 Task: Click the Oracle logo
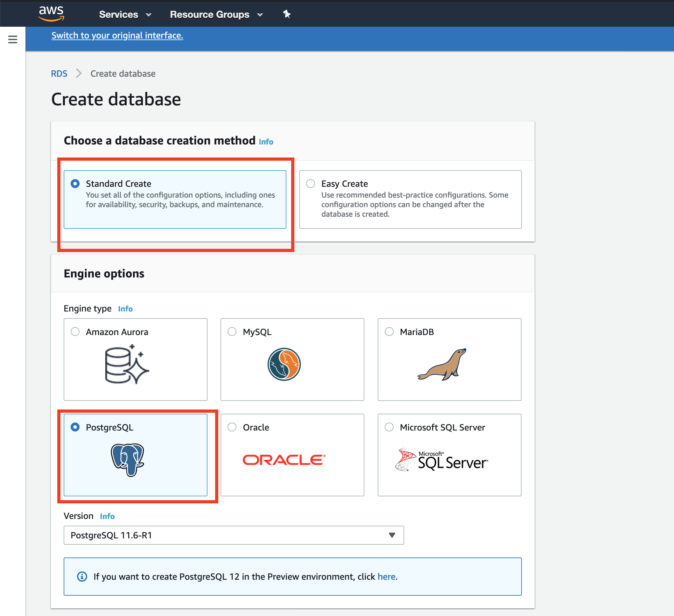click(284, 460)
